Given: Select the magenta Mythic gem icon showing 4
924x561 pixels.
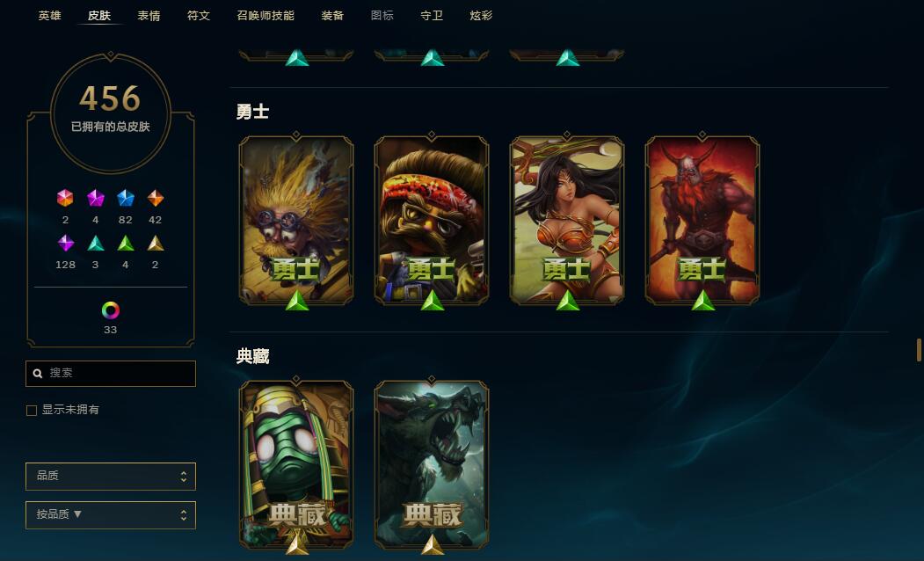Looking at the screenshot, I should click(x=96, y=198).
